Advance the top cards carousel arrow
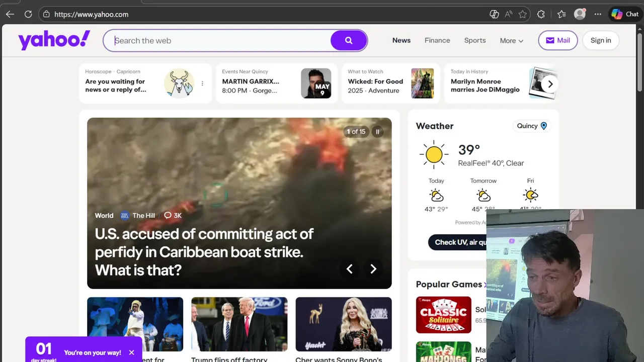644x362 pixels. [x=550, y=84]
